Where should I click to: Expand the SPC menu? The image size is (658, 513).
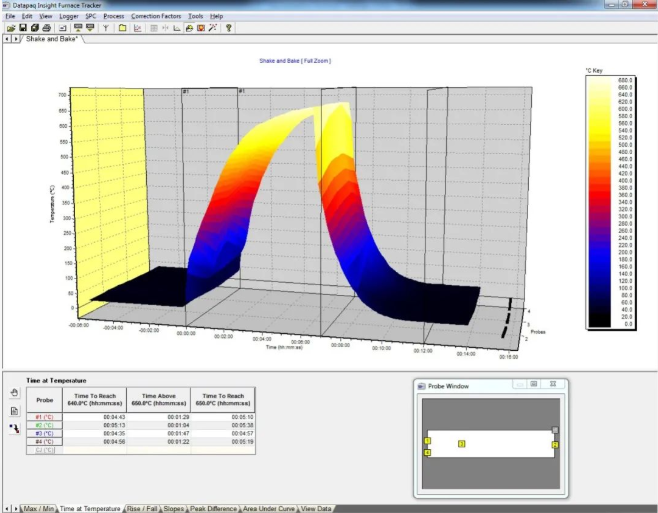[90, 17]
